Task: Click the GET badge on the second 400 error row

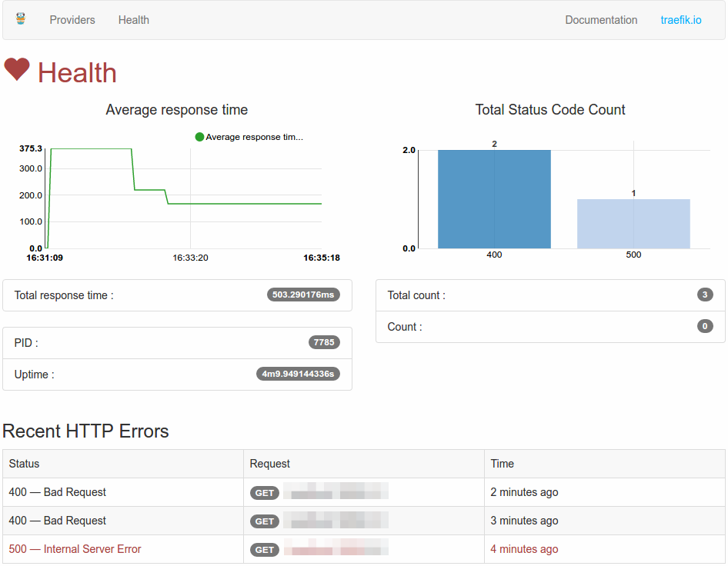Action: (x=265, y=521)
